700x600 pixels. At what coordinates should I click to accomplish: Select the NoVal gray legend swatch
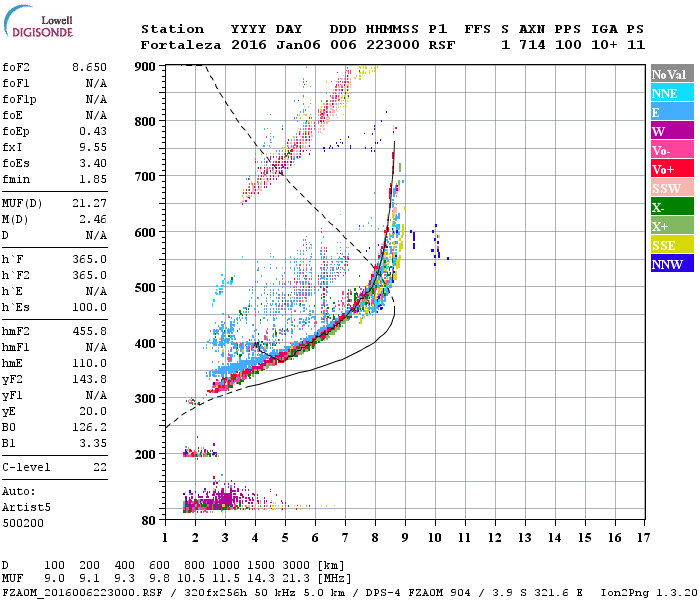[x=672, y=74]
